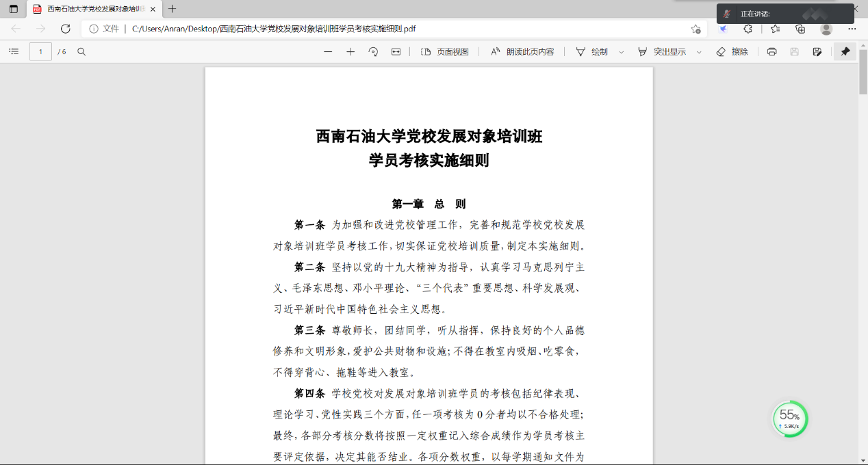Zoom out the PDF

pos(328,51)
